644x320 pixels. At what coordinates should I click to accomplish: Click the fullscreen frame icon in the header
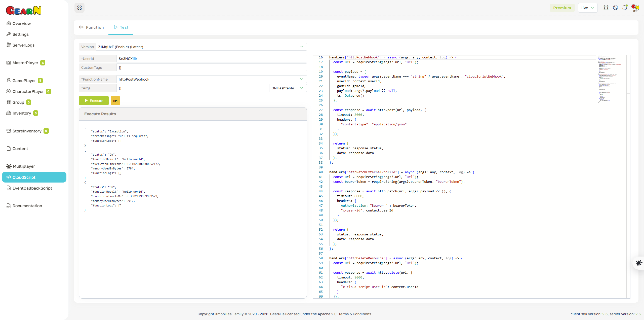(x=606, y=8)
